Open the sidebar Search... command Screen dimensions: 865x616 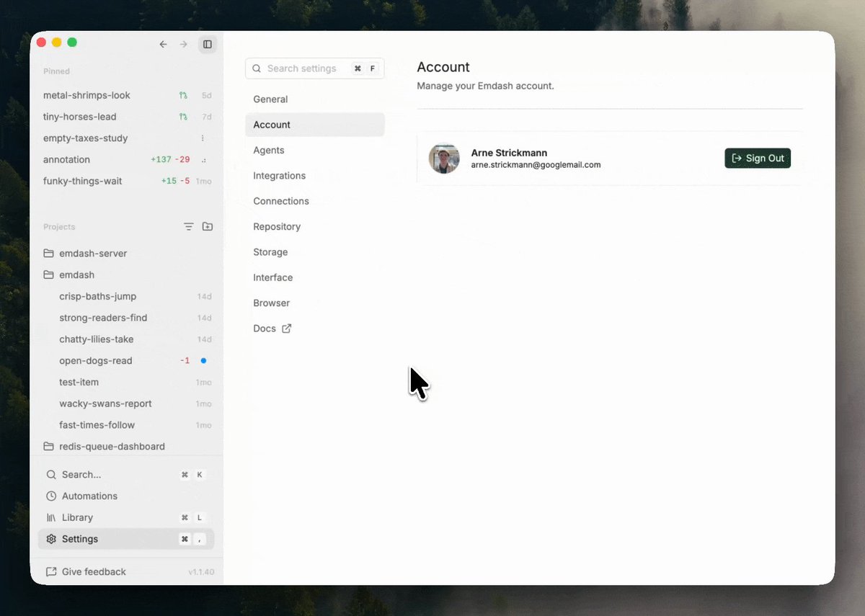coord(126,475)
